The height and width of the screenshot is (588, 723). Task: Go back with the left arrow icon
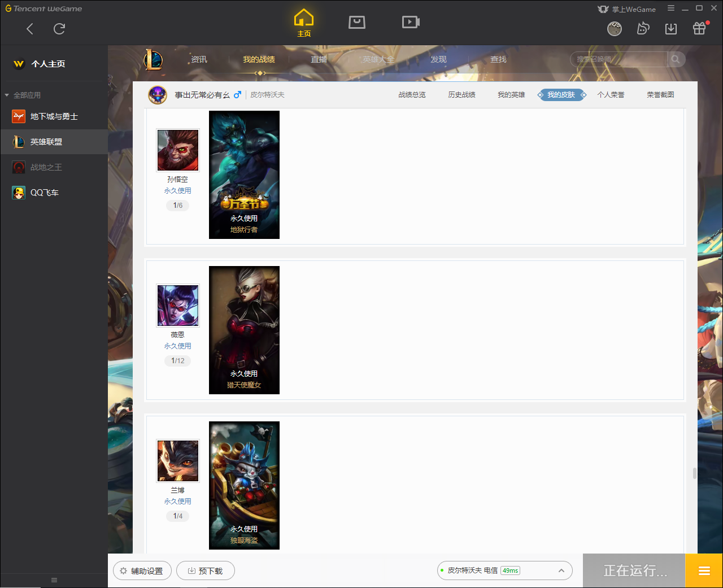[x=30, y=29]
